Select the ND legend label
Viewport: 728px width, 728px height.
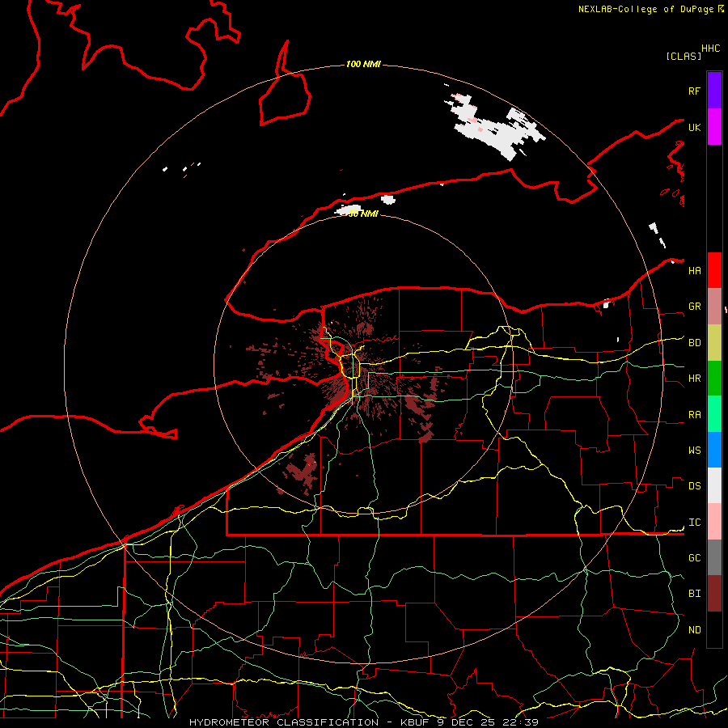coord(694,630)
